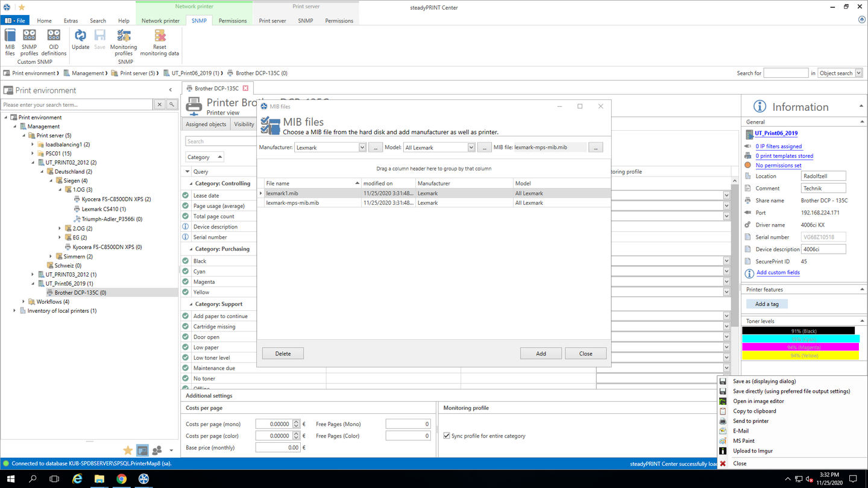The image size is (868, 488).
Task: Click browse button for the MIB file
Action: coord(596,148)
